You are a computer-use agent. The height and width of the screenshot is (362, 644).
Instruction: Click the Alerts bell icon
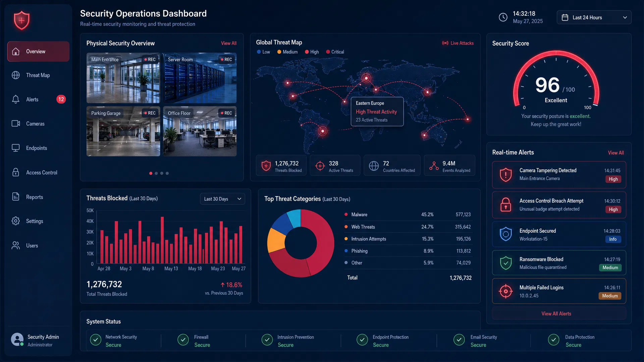pos(16,99)
